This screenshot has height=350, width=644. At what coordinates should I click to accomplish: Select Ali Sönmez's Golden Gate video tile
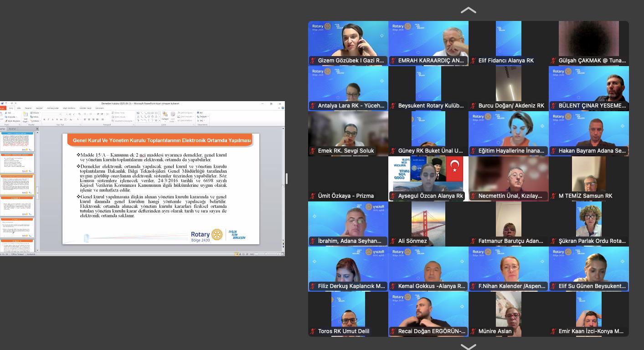(x=428, y=223)
